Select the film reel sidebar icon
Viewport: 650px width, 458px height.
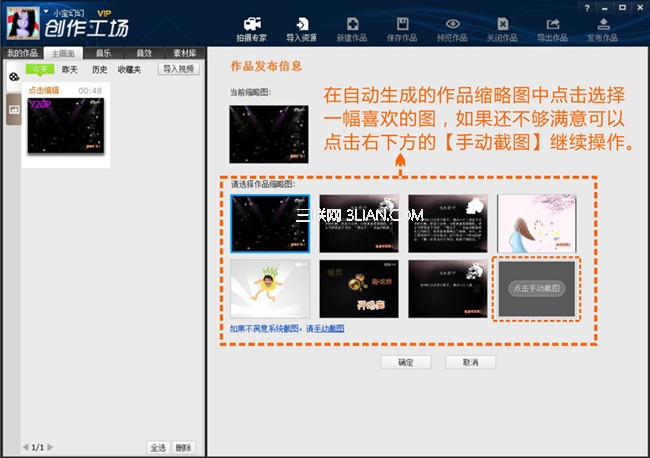pyautogui.click(x=14, y=77)
